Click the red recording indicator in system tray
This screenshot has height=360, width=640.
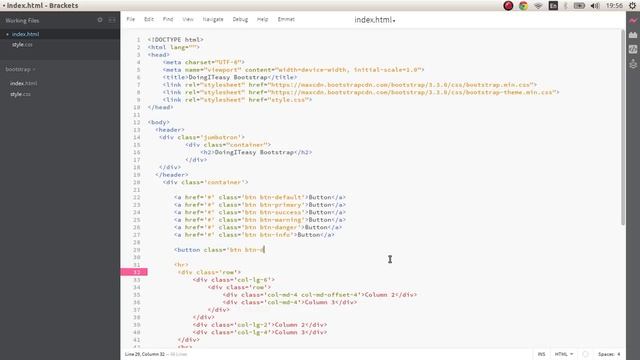pos(508,6)
